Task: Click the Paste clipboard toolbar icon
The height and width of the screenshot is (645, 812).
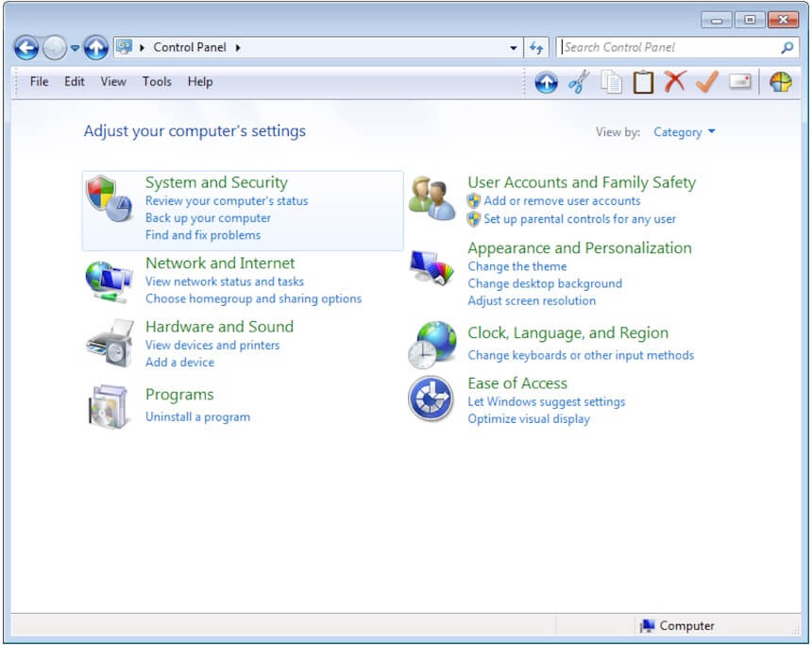Action: [643, 82]
